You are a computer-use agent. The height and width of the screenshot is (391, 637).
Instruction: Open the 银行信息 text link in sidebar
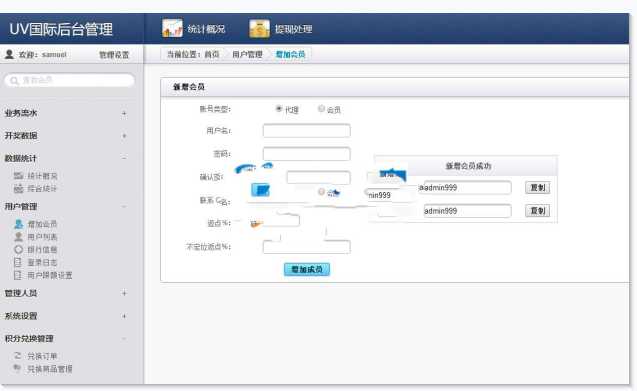pyautogui.click(x=42, y=250)
